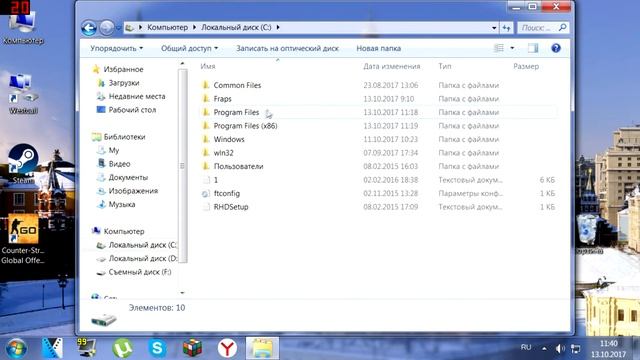This screenshot has width=640, height=360.
Task: Click the navigation pane scrollbar thumb
Action: coord(182,166)
